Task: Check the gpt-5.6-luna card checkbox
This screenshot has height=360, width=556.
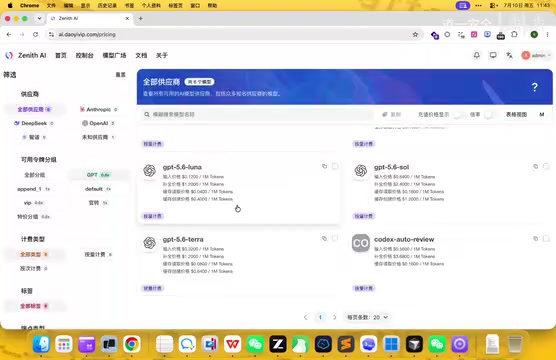Action: (335, 166)
